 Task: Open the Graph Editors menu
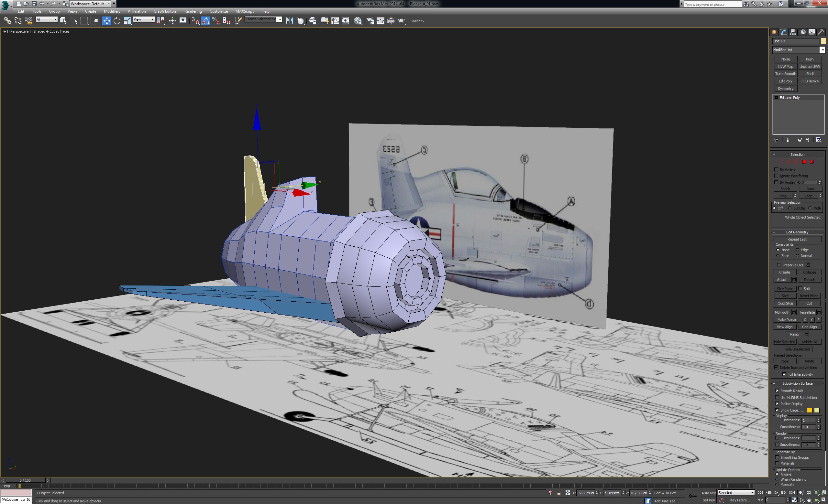pyautogui.click(x=165, y=11)
